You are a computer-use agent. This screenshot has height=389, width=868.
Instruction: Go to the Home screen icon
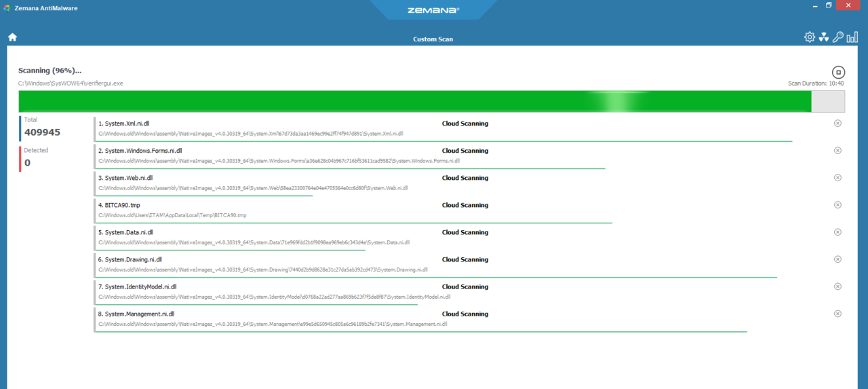12,37
